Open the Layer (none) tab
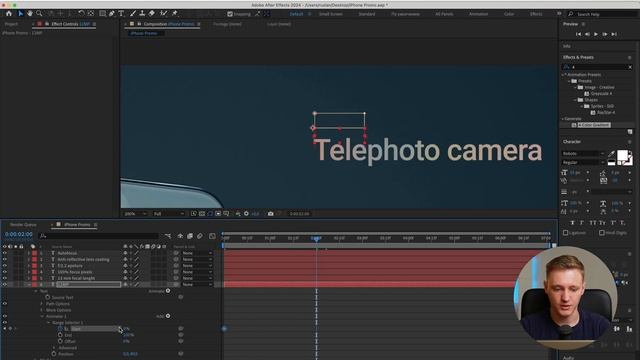This screenshot has width=640, height=360. 279,24
